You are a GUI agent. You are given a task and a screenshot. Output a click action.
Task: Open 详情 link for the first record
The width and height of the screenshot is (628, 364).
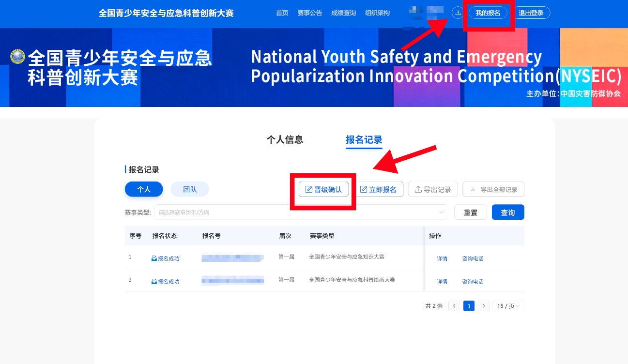pos(442,258)
